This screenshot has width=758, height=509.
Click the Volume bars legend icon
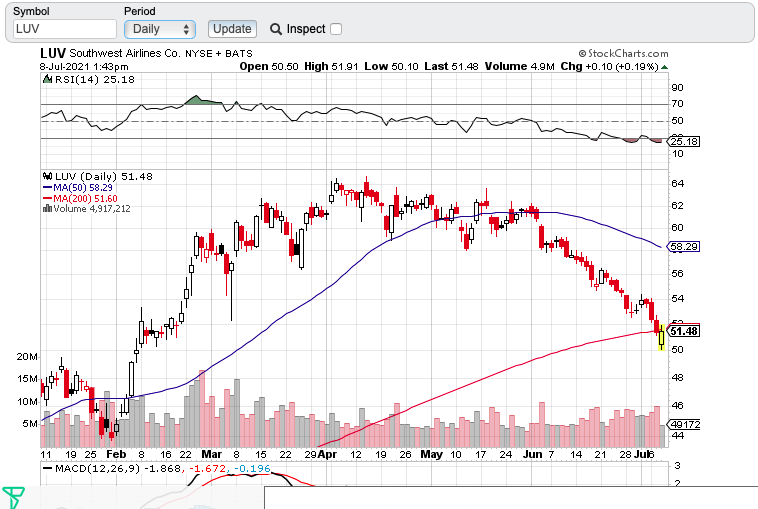pyautogui.click(x=46, y=209)
